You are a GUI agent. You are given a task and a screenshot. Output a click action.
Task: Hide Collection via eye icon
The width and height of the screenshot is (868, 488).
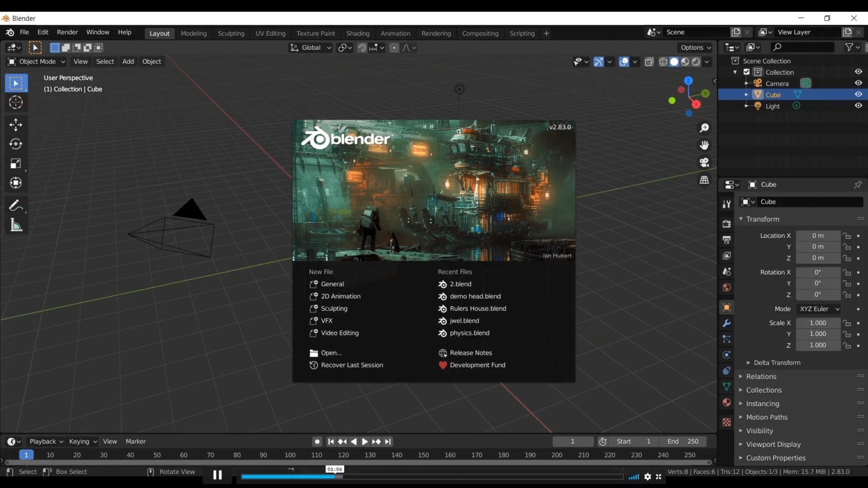tap(858, 72)
